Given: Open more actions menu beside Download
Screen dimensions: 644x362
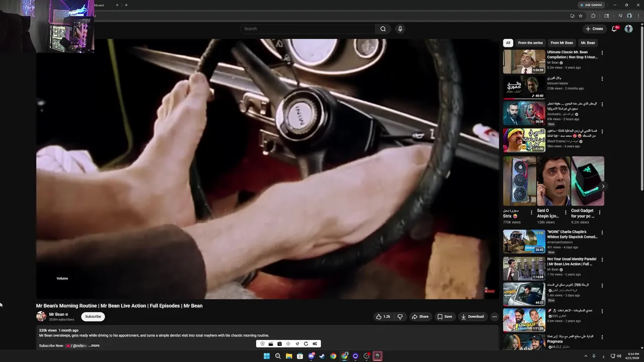Looking at the screenshot, I should (x=495, y=317).
